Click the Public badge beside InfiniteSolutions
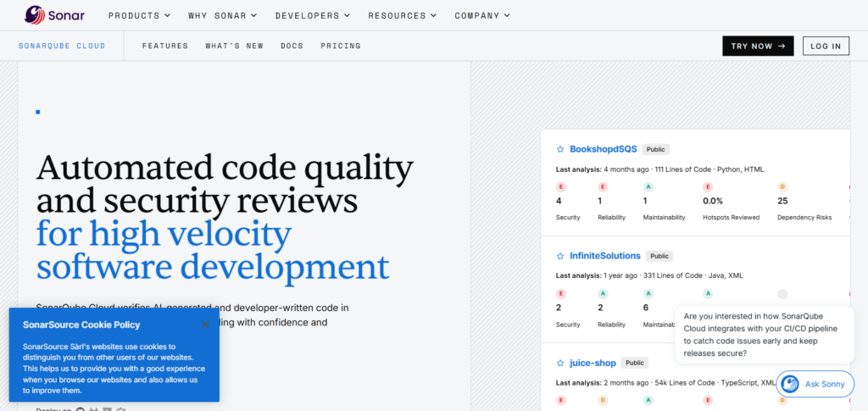 659,256
